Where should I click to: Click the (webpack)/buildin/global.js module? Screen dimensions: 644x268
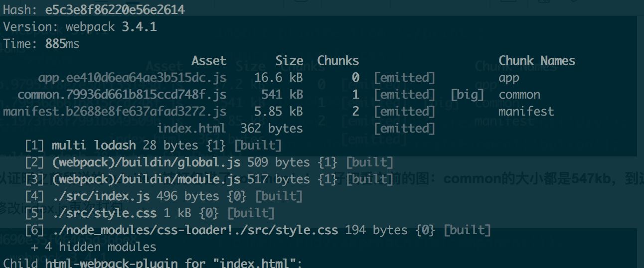click(x=146, y=162)
